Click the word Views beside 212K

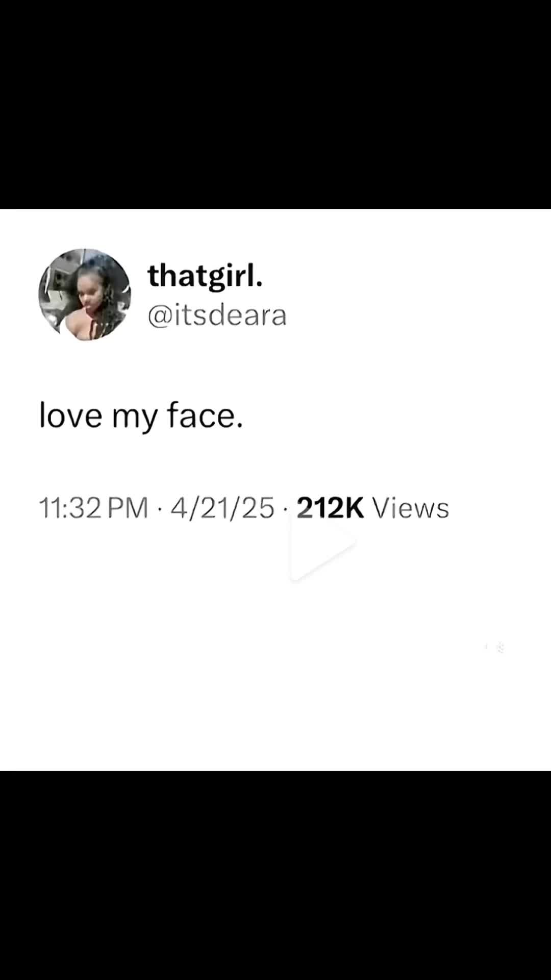(x=411, y=508)
